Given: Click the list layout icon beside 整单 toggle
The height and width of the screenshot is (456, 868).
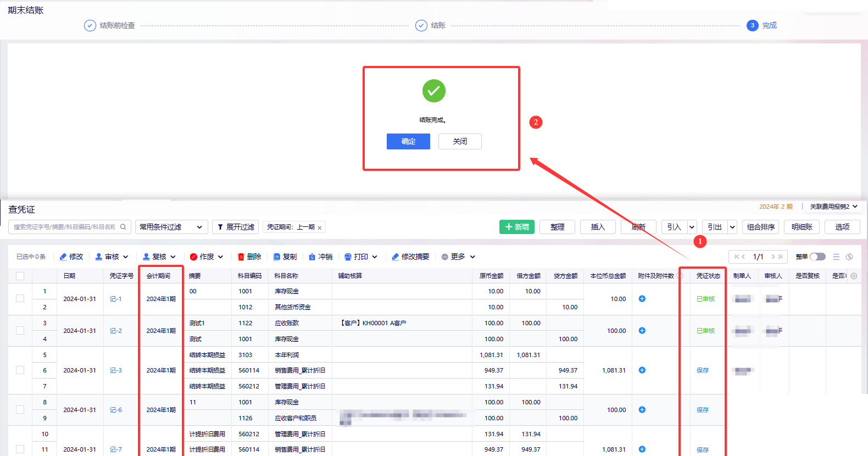Looking at the screenshot, I should (836, 257).
